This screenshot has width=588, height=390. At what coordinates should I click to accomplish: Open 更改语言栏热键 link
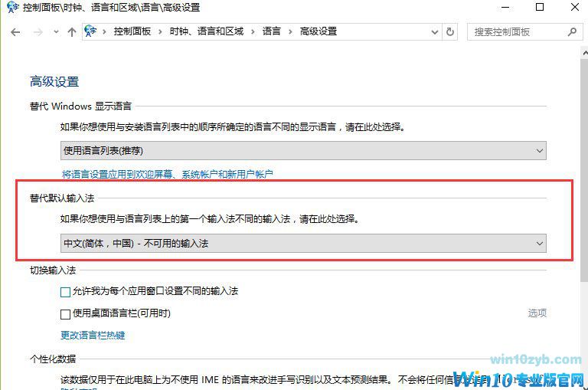(x=93, y=335)
